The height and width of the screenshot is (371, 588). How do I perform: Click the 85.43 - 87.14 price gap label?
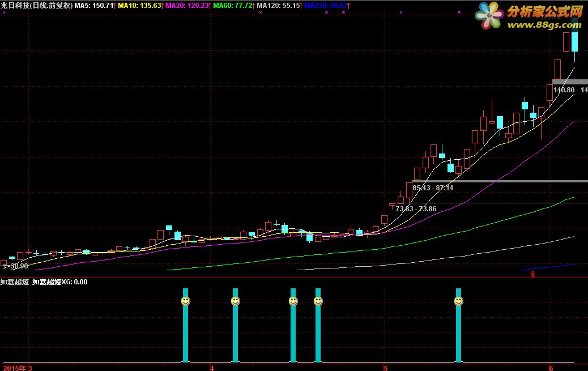point(433,188)
